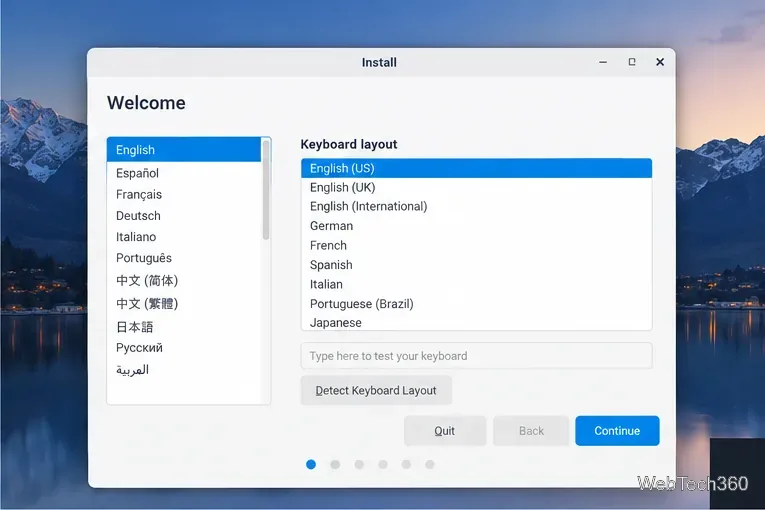Choose Spanish keyboard layout
765x510 pixels.
pos(476,265)
